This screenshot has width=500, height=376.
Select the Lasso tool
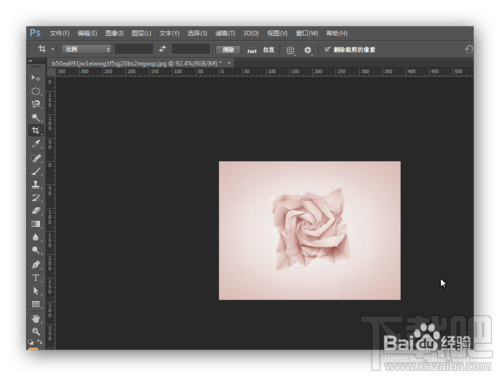36,104
